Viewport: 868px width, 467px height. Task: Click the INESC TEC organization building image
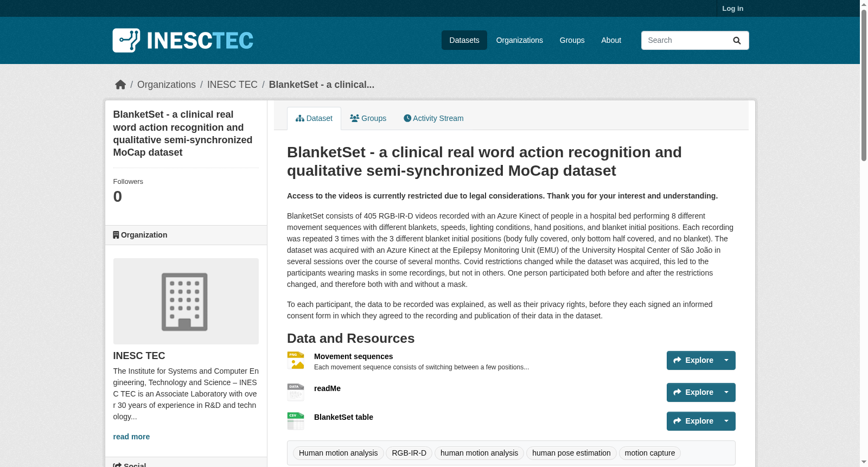[186, 301]
